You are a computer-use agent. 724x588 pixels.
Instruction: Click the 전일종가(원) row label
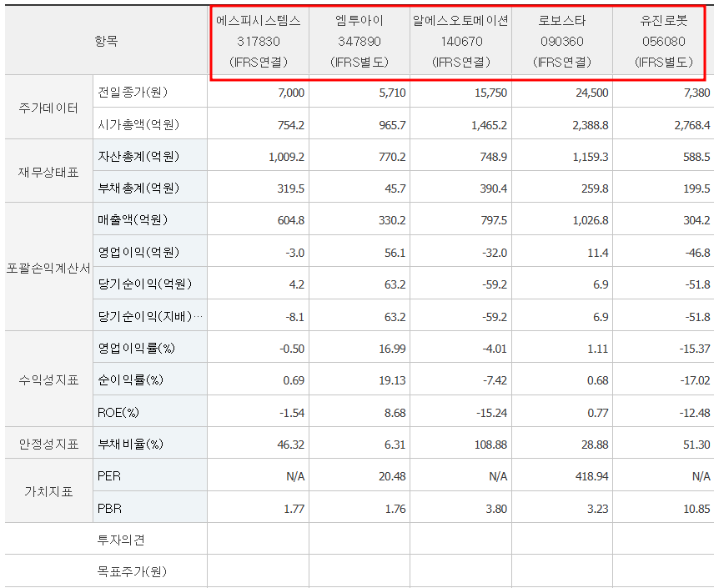(x=132, y=92)
